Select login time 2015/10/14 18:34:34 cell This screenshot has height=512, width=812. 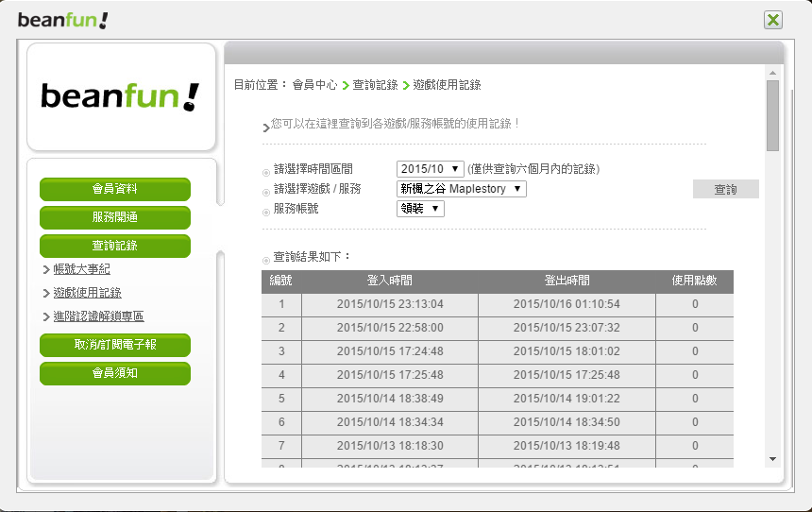[x=390, y=422]
